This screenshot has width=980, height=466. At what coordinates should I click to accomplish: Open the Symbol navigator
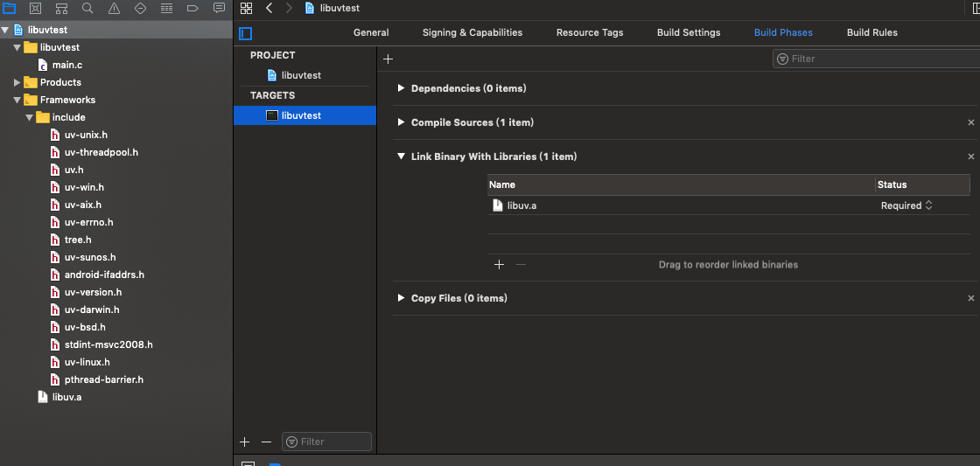(61, 8)
